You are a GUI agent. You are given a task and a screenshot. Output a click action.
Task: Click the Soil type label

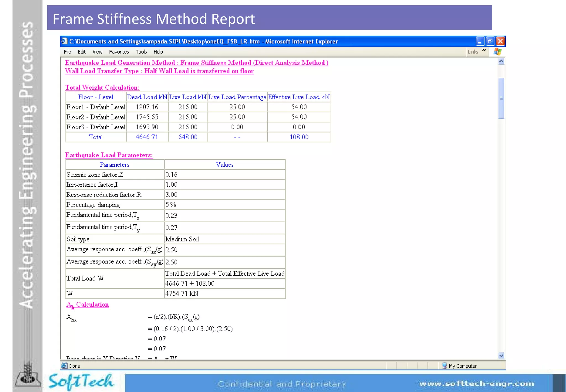point(78,239)
